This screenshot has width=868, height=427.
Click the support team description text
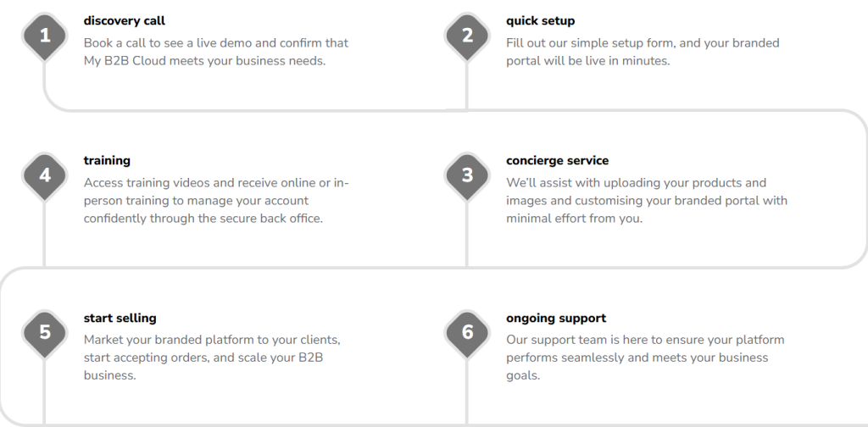[x=644, y=357]
